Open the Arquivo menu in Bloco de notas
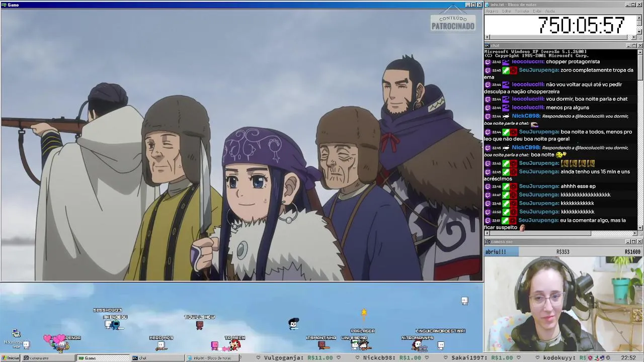The width and height of the screenshot is (644, 362). click(492, 11)
